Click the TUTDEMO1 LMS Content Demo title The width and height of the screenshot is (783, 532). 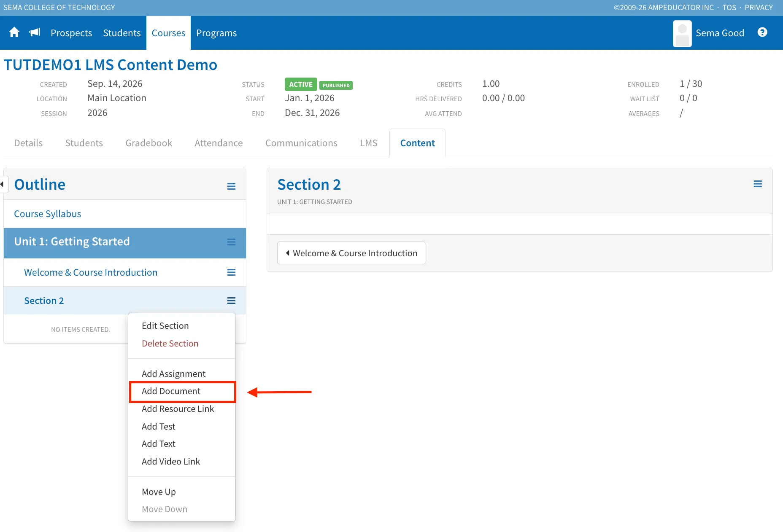[x=111, y=65]
